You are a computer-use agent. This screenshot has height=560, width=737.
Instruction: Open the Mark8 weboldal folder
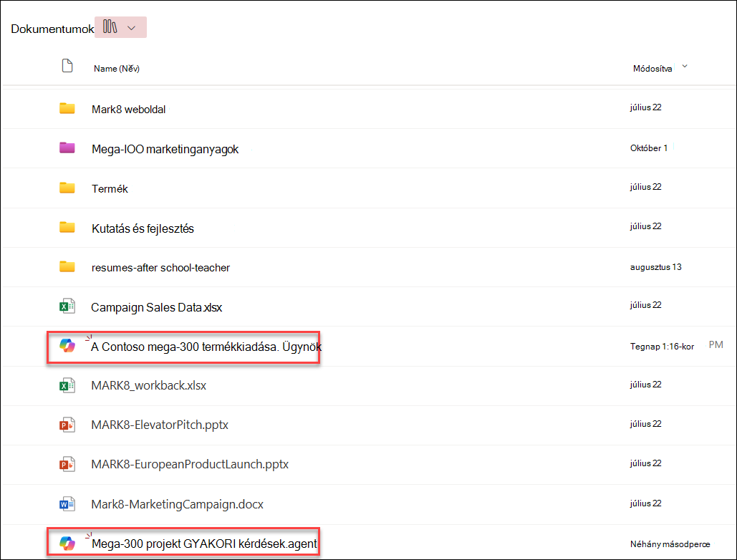point(128,110)
